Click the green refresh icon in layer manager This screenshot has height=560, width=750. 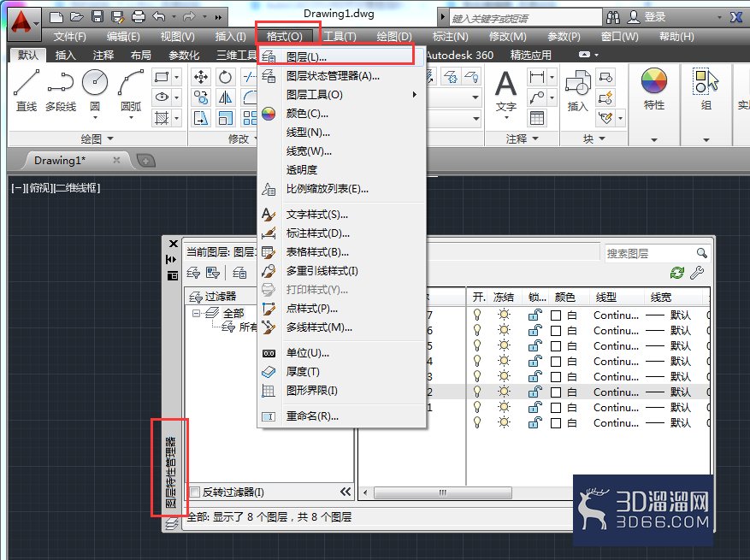(x=676, y=273)
